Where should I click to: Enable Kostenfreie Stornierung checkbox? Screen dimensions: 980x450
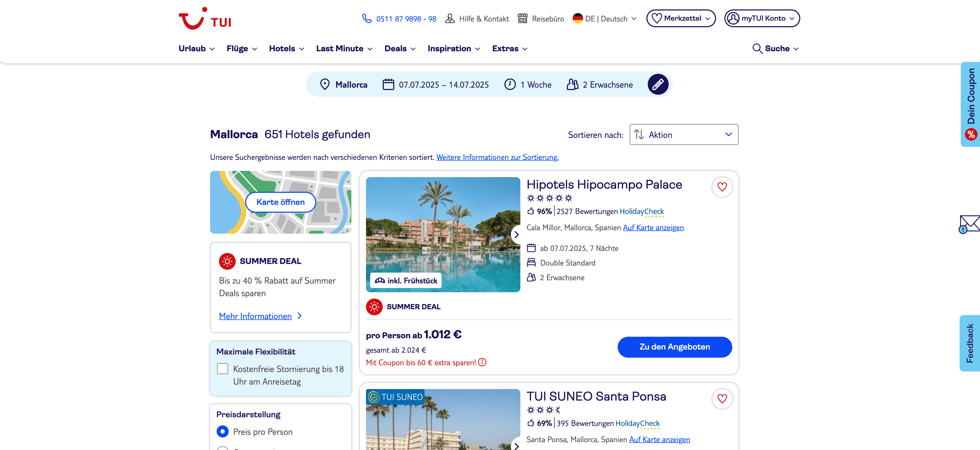pyautogui.click(x=223, y=369)
